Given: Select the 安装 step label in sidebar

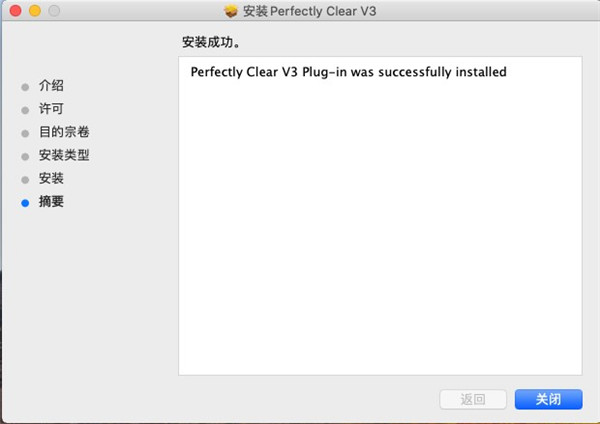Looking at the screenshot, I should pos(51,178).
